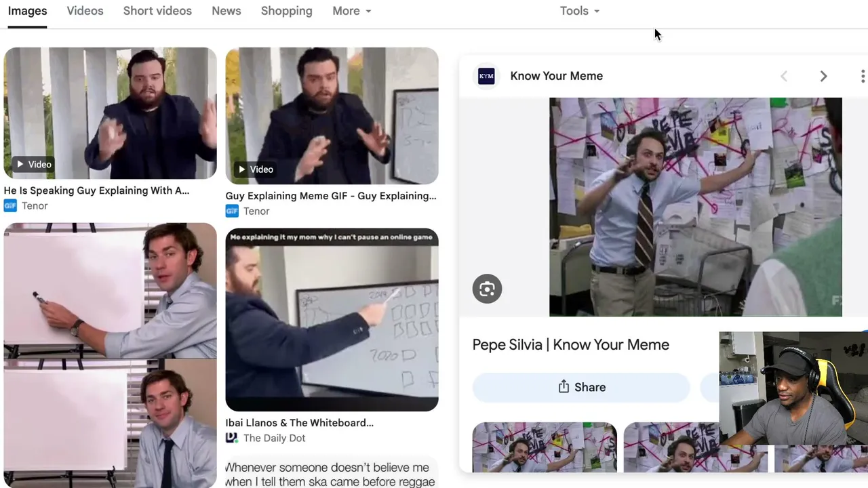This screenshot has height=488, width=868.
Task: Open Google Lens search on the preview image
Action: (487, 289)
